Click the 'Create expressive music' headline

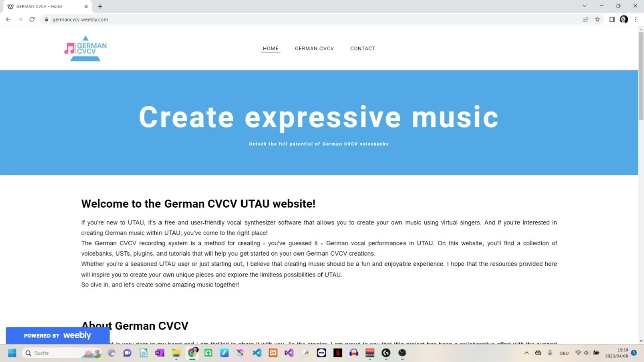(318, 117)
